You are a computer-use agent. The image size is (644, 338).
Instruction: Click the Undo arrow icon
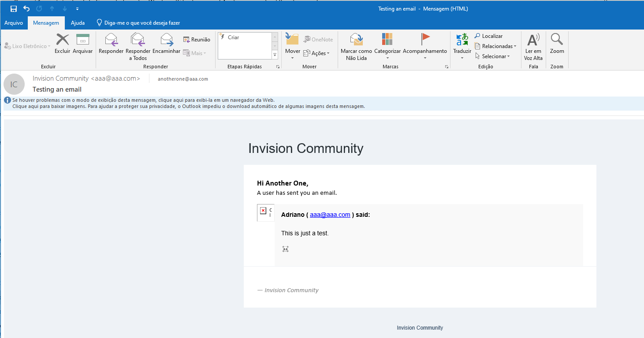pyautogui.click(x=26, y=9)
